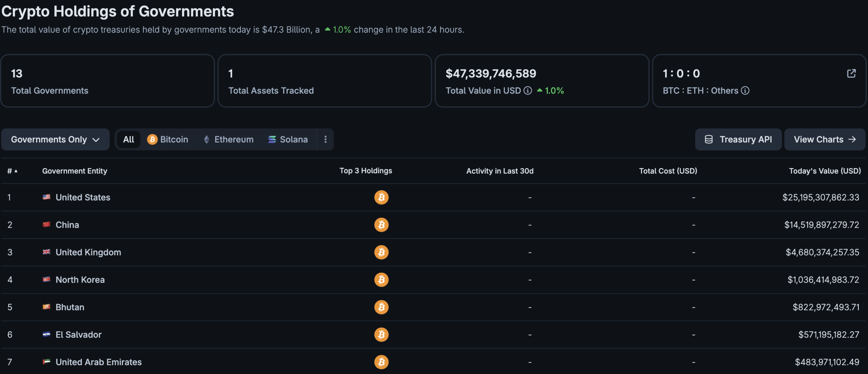Open the North Korea entity link

80,279
